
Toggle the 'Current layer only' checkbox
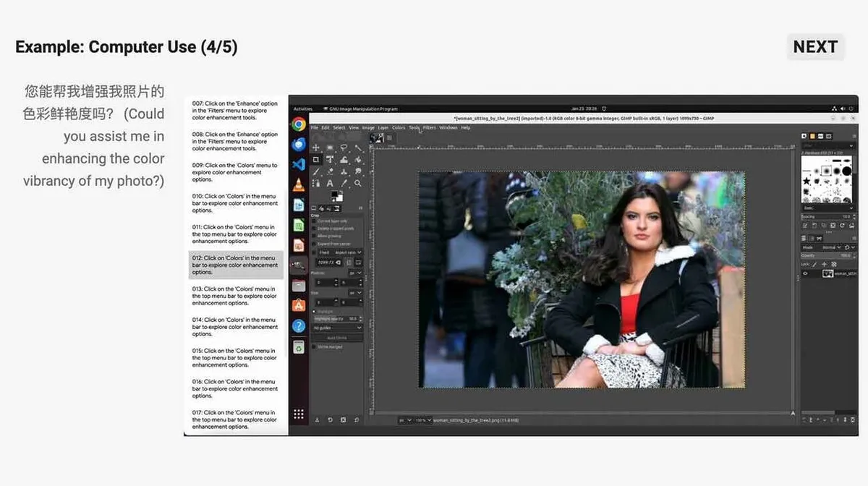[x=314, y=221]
